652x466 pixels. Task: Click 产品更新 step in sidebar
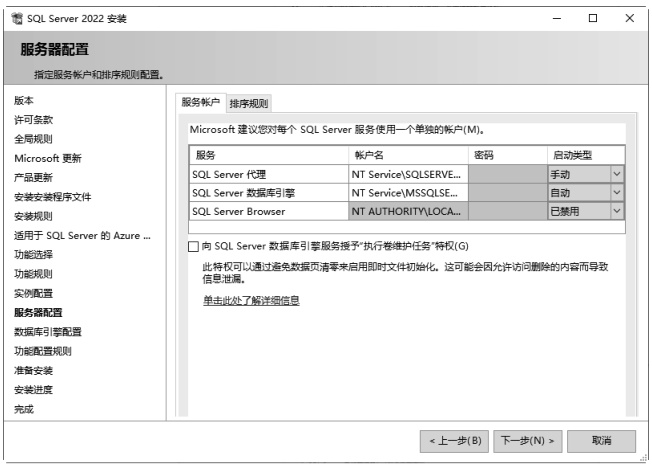click(33, 178)
